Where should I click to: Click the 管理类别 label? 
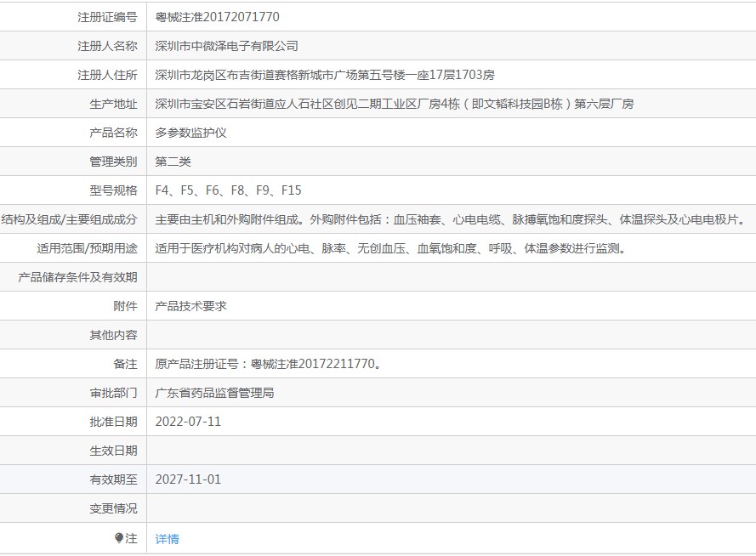pyautogui.click(x=113, y=162)
